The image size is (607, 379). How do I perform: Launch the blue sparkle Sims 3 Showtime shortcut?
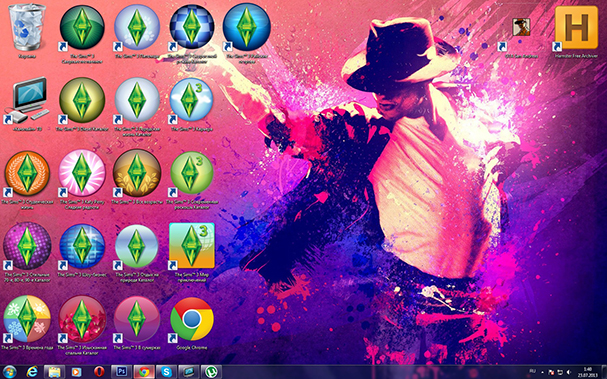coord(82,246)
